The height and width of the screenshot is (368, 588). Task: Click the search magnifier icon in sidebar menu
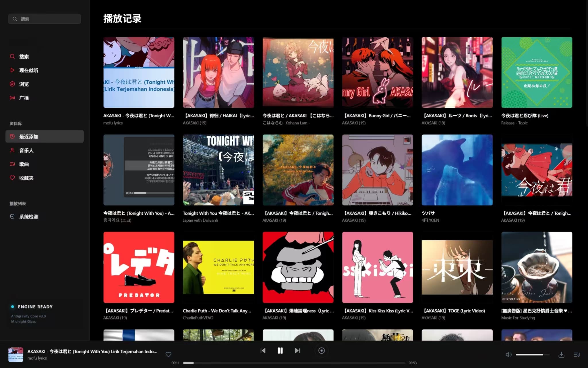pos(12,56)
